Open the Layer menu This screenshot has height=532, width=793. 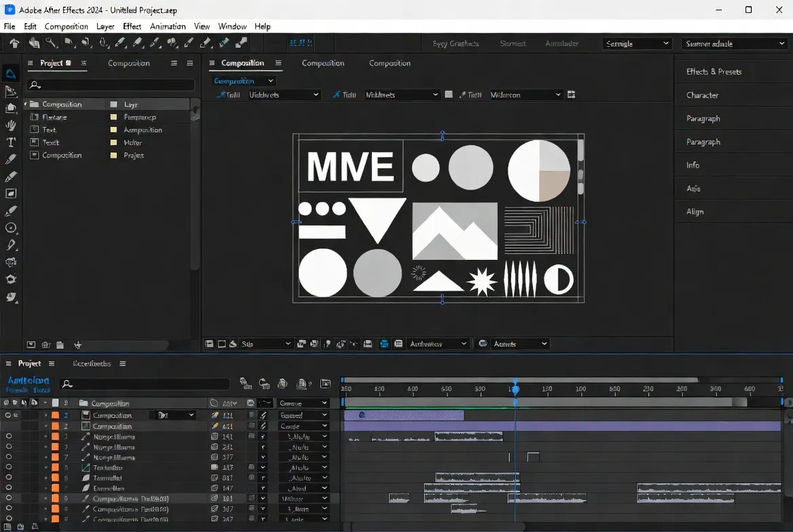pyautogui.click(x=105, y=26)
